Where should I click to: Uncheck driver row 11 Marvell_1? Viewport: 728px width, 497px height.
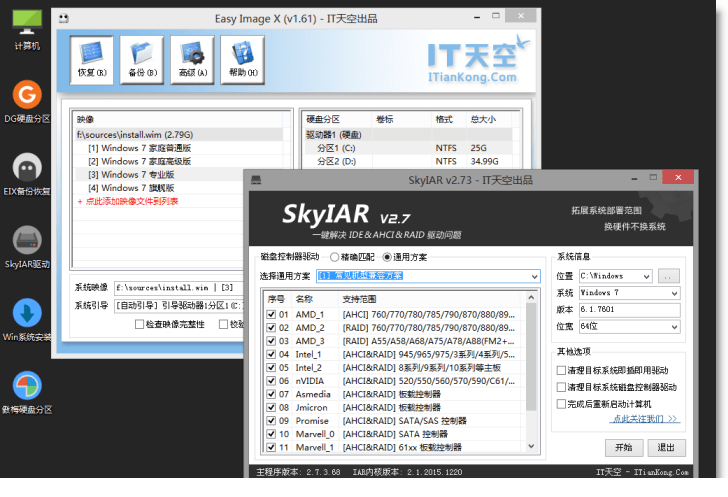pos(271,447)
